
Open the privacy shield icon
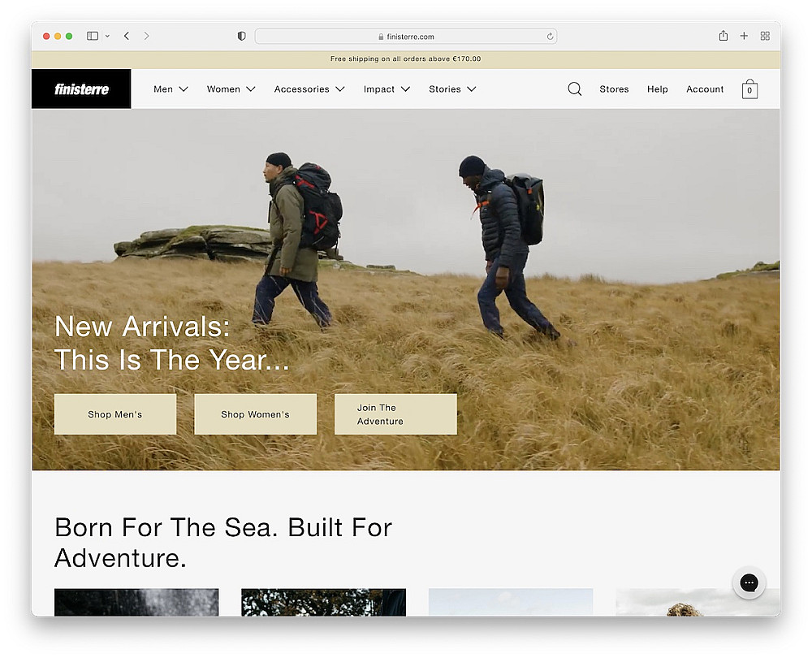pyautogui.click(x=241, y=36)
